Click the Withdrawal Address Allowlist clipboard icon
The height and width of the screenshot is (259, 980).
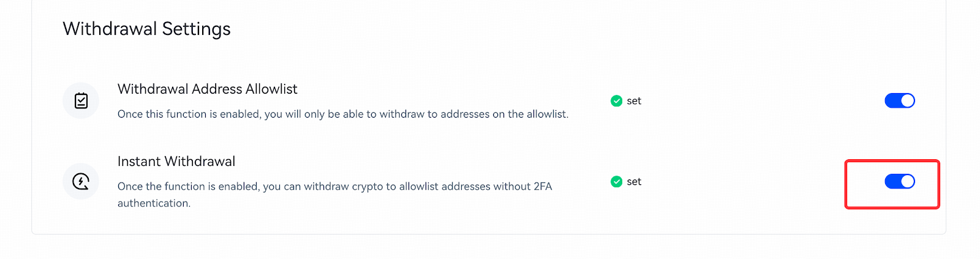(81, 100)
